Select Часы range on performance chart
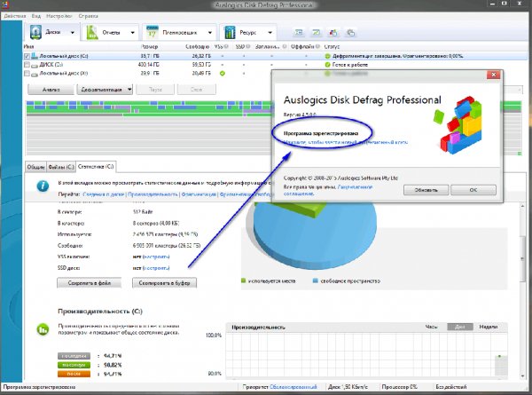This screenshot has width=532, height=395. (x=431, y=327)
